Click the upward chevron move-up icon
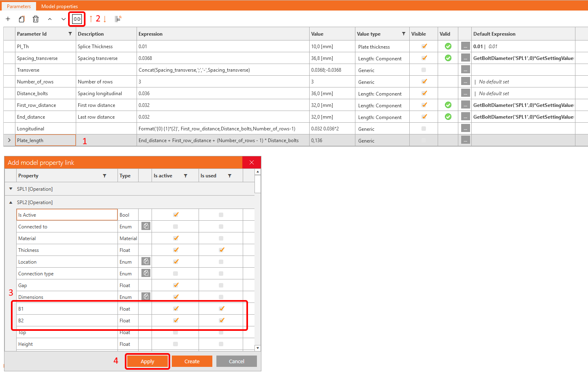Viewport: 588px width, 377px height. [x=50, y=19]
